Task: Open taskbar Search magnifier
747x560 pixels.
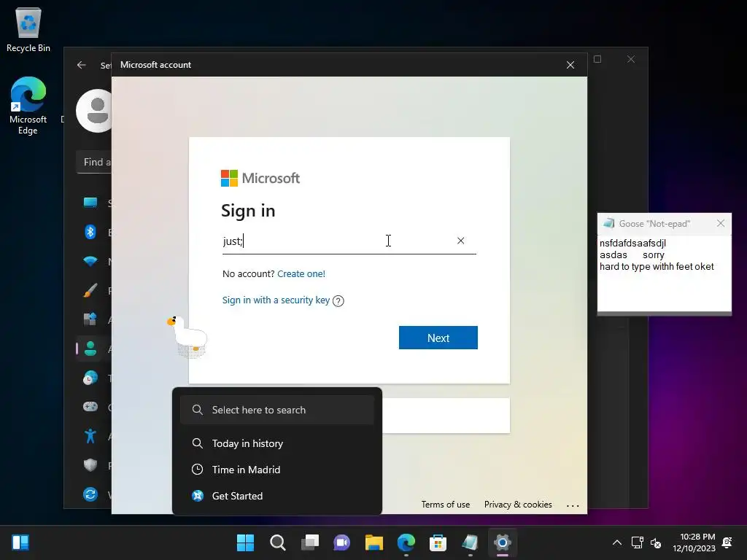Action: tap(278, 542)
